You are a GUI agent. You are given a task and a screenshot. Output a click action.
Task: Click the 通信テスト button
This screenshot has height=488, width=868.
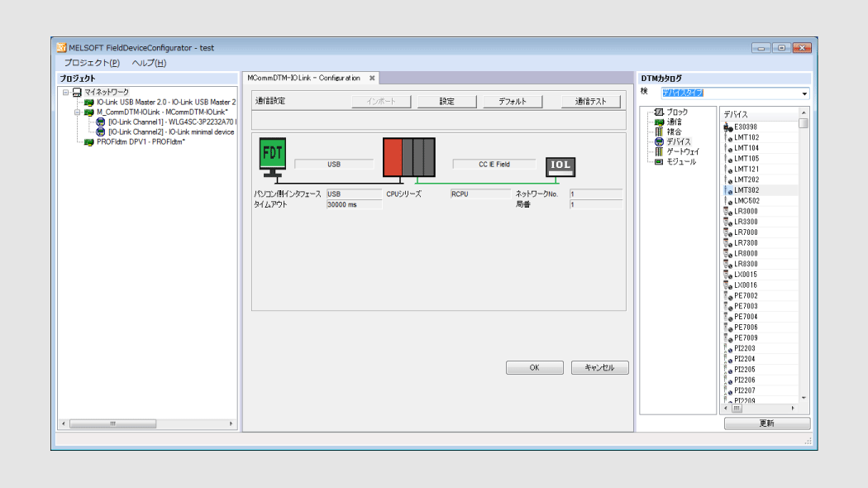pyautogui.click(x=591, y=102)
